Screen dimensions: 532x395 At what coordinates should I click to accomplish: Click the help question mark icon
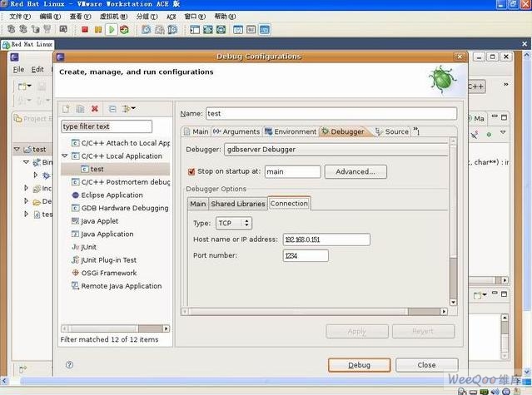(x=69, y=365)
